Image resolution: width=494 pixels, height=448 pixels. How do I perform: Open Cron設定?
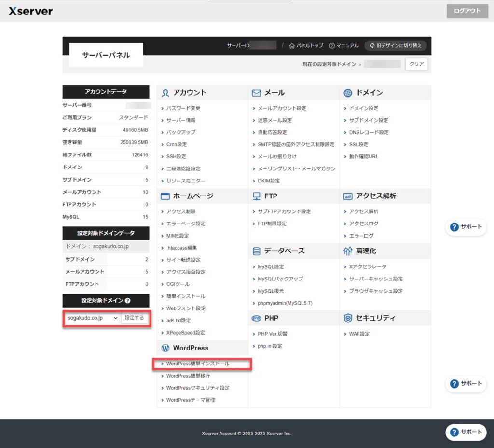coord(177,144)
